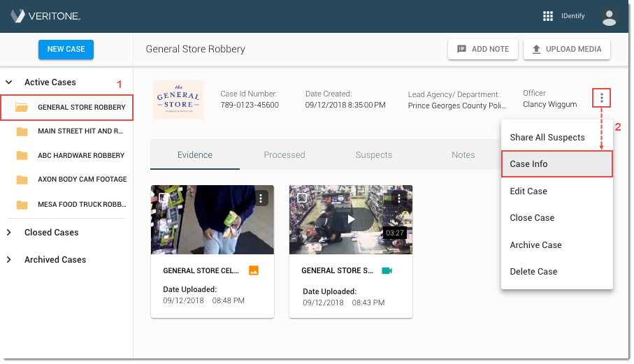The width and height of the screenshot is (634, 364).
Task: Click date created 09/12/2018 8:35:00 PM
Action: point(345,105)
